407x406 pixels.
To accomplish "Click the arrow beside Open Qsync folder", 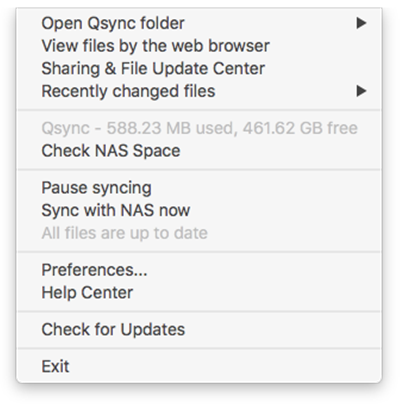I will point(361,23).
